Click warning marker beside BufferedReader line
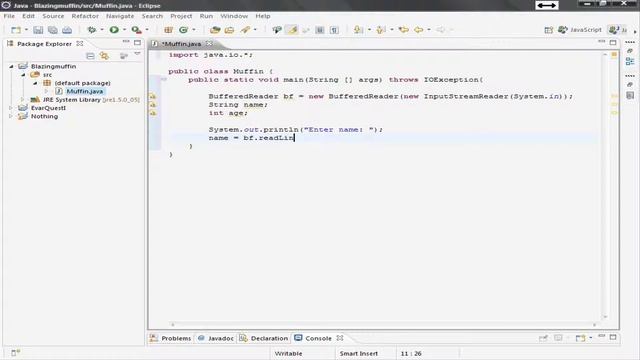Viewport: 640px width, 360px height. 153,96
